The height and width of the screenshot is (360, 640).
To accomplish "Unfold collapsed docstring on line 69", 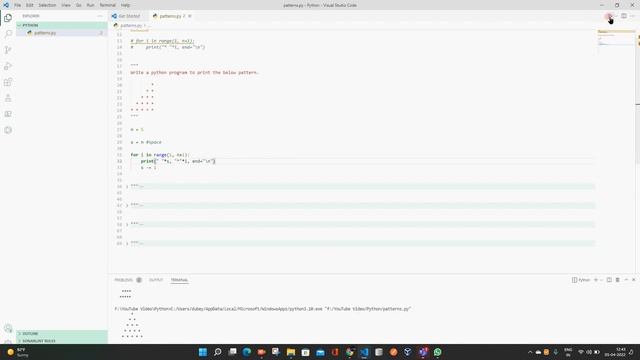I will [x=127, y=243].
